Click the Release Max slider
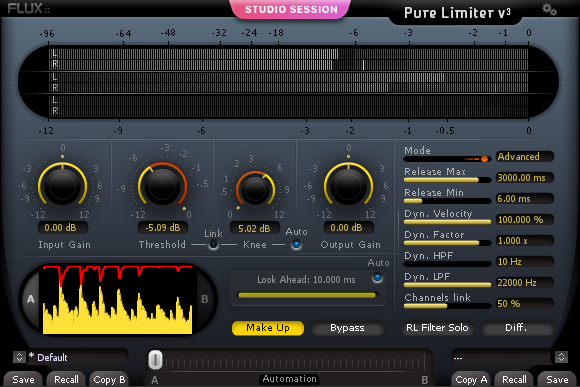 point(448,180)
